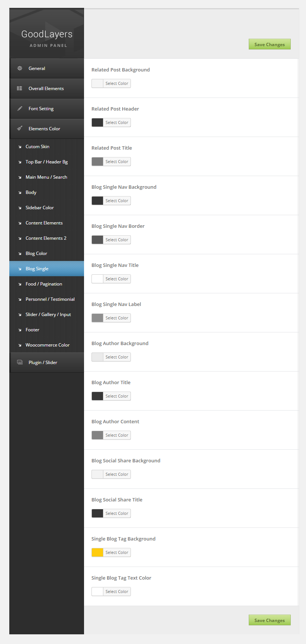
Task: Click Select Color for Related Post Header
Action: click(x=117, y=122)
